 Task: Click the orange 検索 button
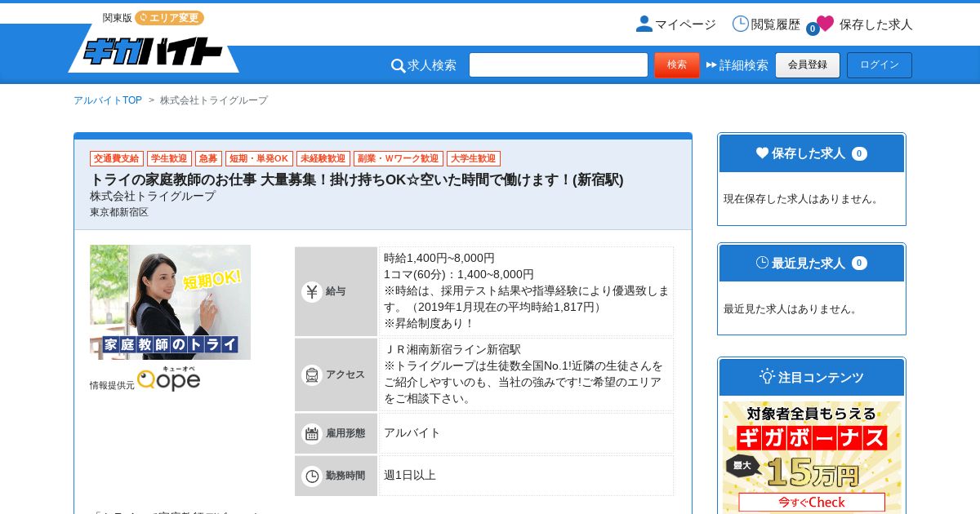click(677, 65)
